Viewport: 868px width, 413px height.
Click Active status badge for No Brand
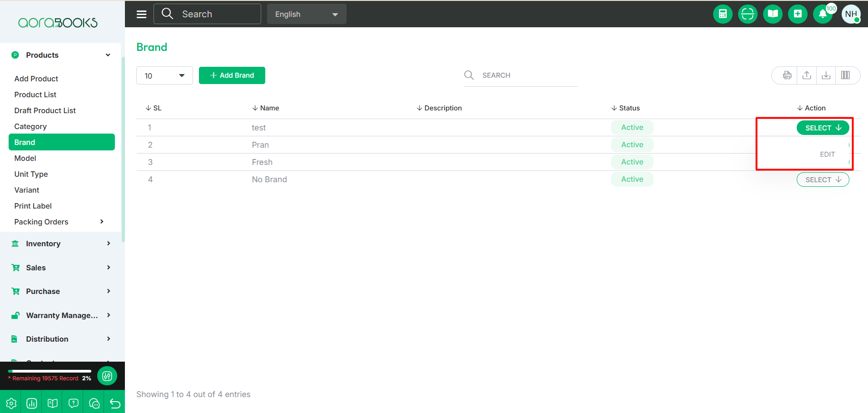coord(632,179)
